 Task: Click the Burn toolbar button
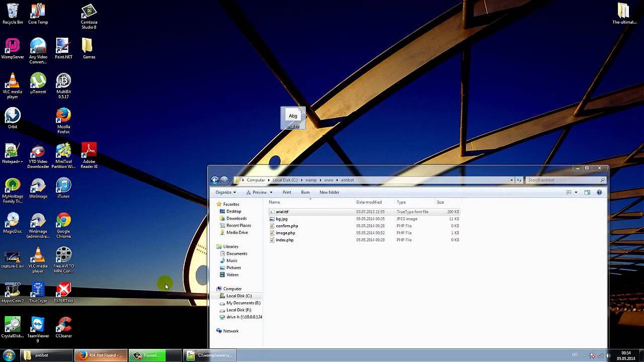pyautogui.click(x=305, y=192)
